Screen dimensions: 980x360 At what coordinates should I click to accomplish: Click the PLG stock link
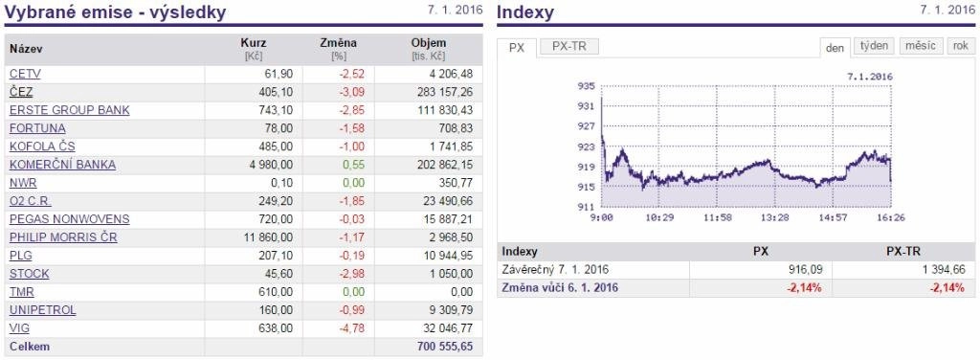[21, 256]
